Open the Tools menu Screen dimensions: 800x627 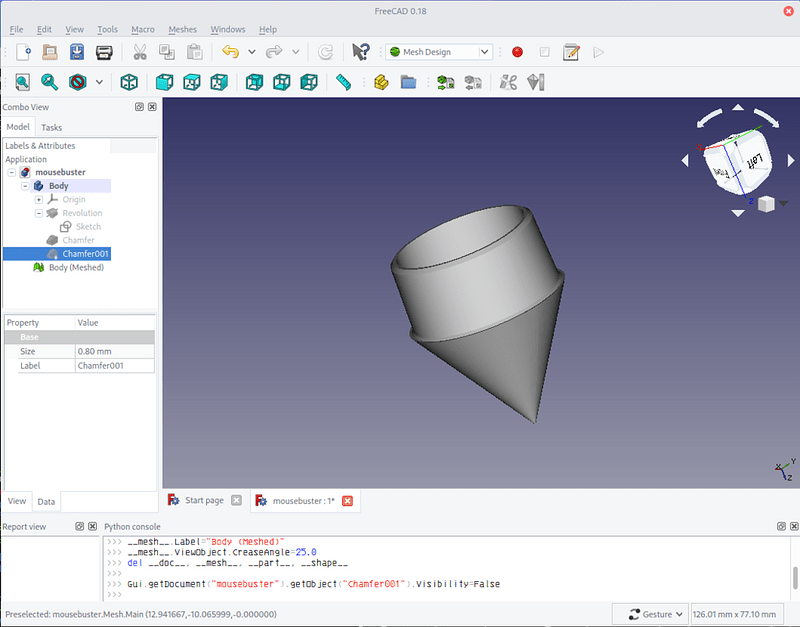tap(108, 30)
